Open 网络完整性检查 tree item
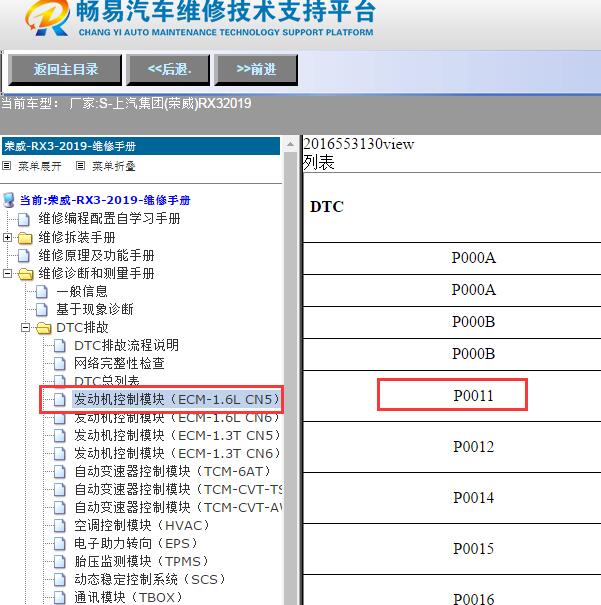Image resolution: width=601 pixels, height=605 pixels. (x=119, y=363)
